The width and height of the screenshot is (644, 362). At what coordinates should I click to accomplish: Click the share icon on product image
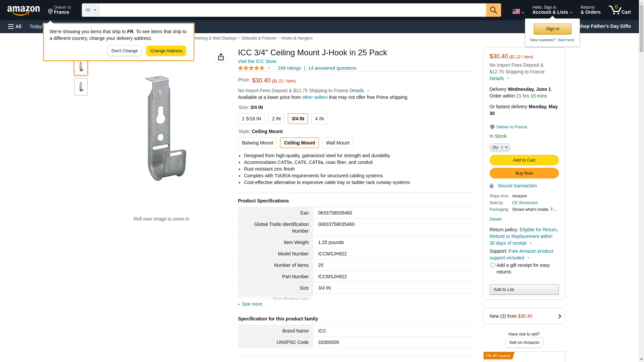(221, 57)
